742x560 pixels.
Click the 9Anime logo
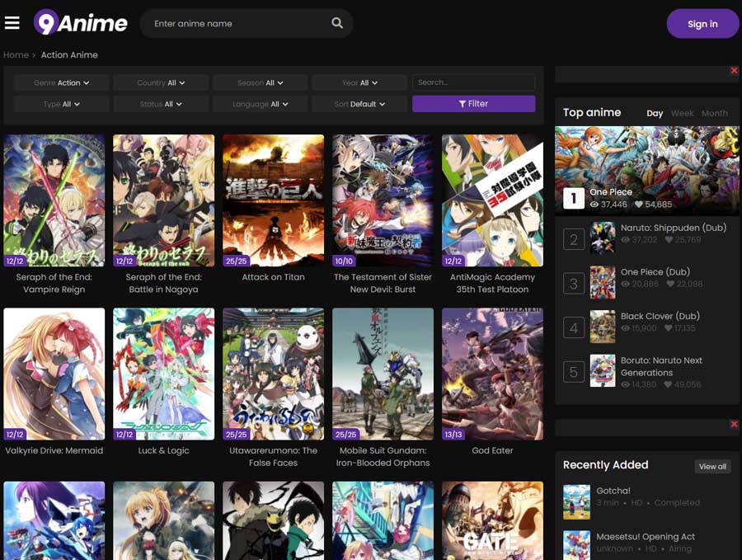(x=81, y=22)
